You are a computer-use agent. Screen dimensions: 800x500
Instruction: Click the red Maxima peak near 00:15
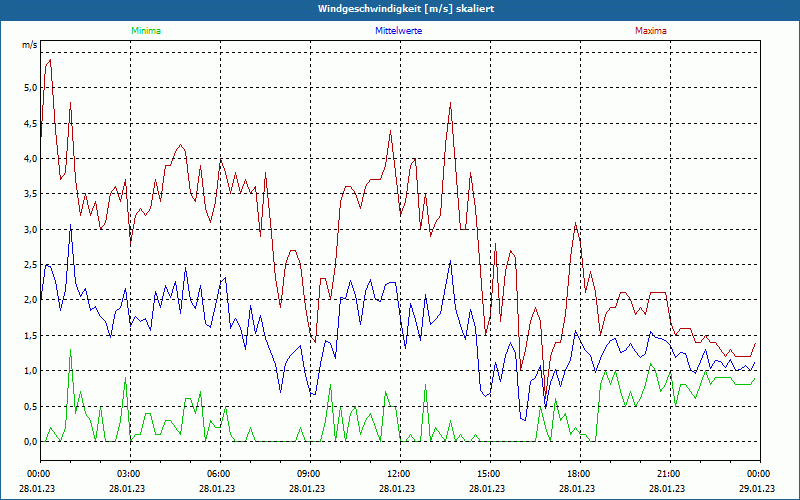click(50, 60)
